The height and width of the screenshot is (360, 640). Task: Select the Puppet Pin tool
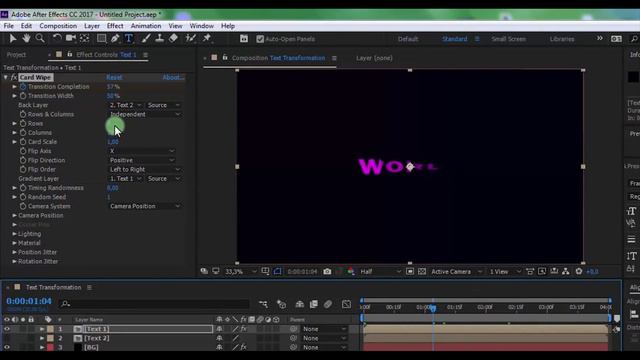tap(207, 39)
